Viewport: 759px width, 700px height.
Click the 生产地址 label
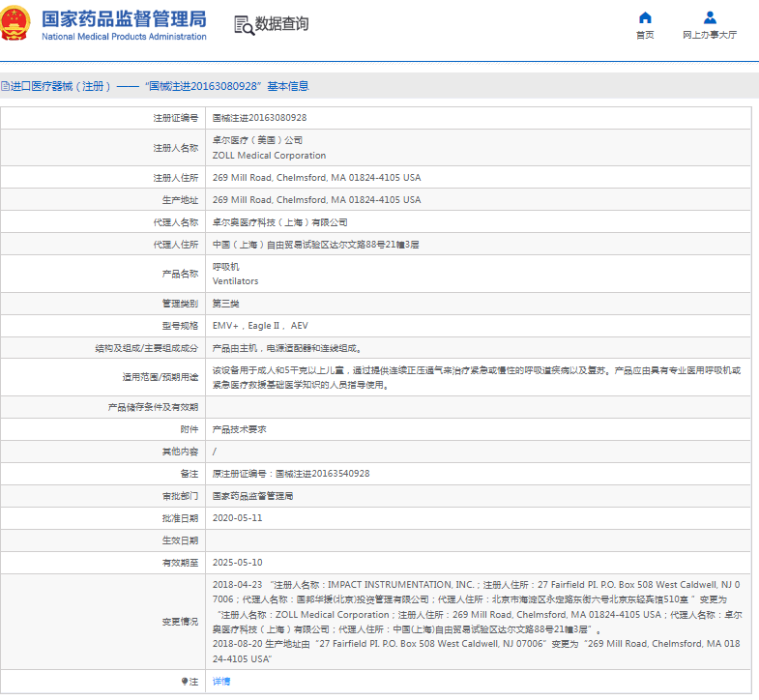[180, 200]
